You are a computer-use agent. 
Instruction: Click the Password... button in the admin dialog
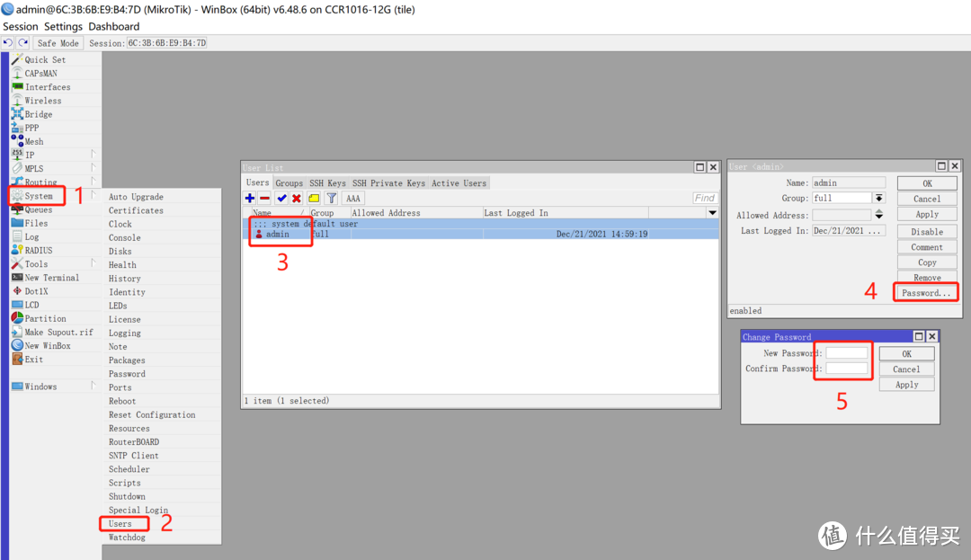coord(926,293)
